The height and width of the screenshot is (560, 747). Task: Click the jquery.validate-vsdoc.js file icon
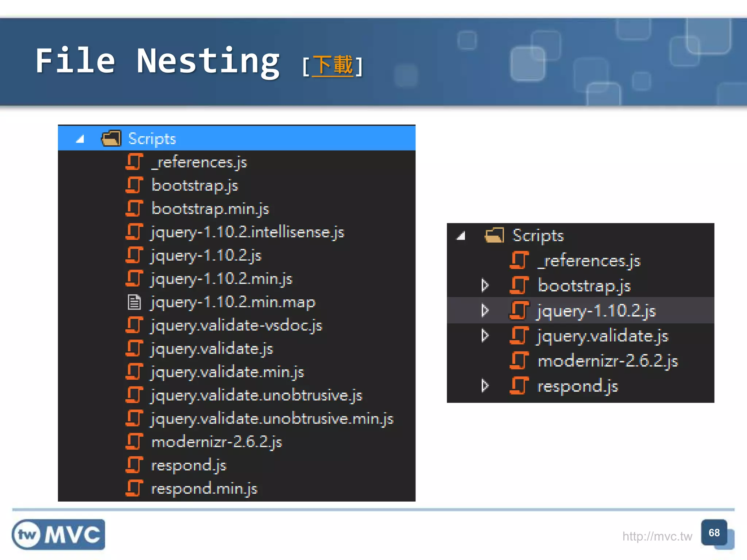pyautogui.click(x=134, y=325)
